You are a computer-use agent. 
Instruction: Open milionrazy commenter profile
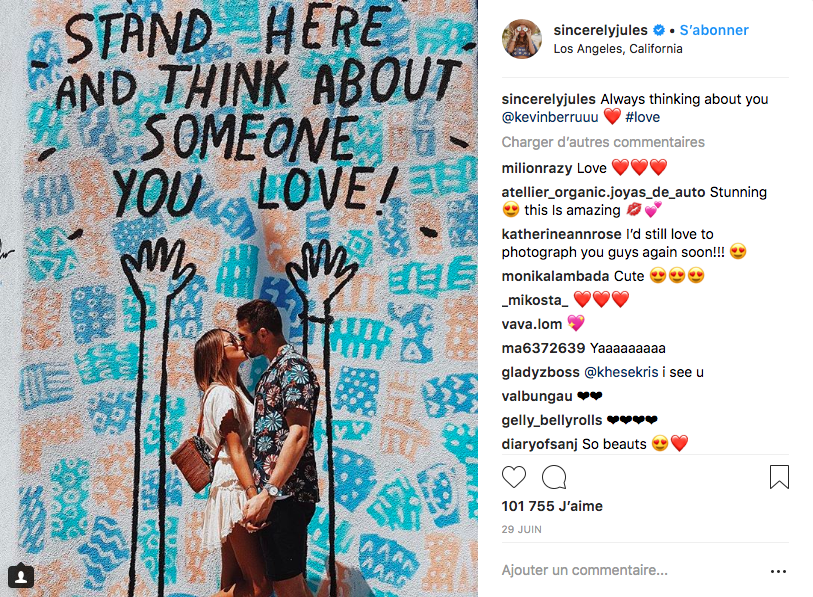click(537, 167)
